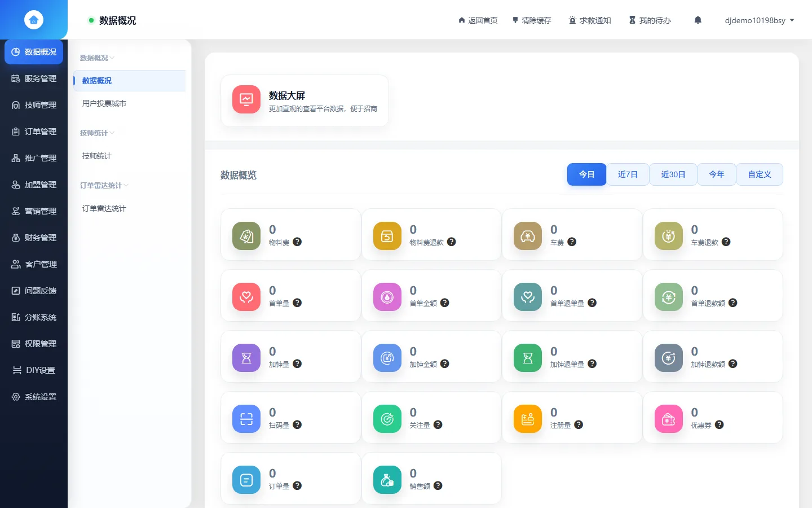Select 用户投票城市 submenu item

click(x=130, y=103)
